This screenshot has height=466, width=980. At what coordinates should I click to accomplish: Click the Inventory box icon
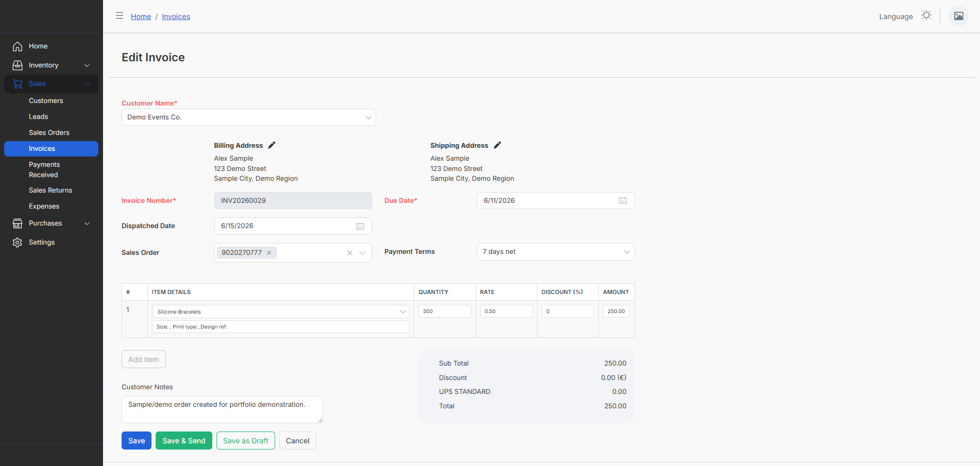click(18, 65)
